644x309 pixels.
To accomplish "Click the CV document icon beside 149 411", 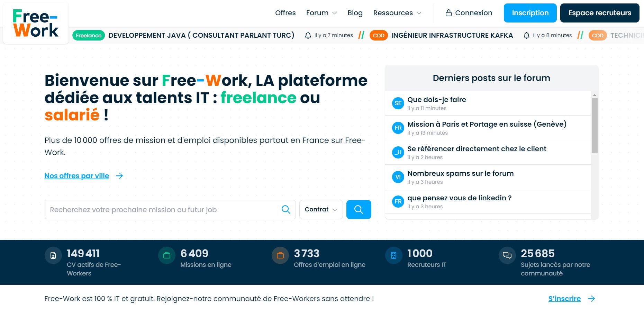I will [x=53, y=255].
